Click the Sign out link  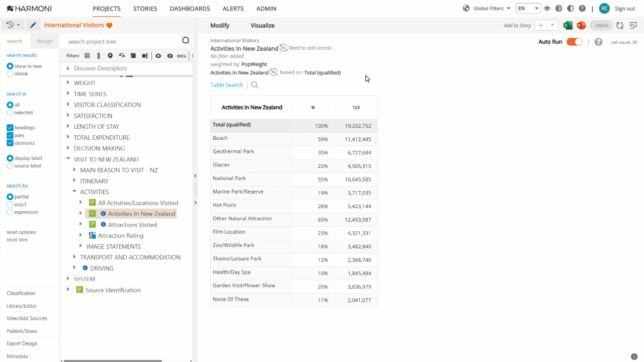pos(625,9)
